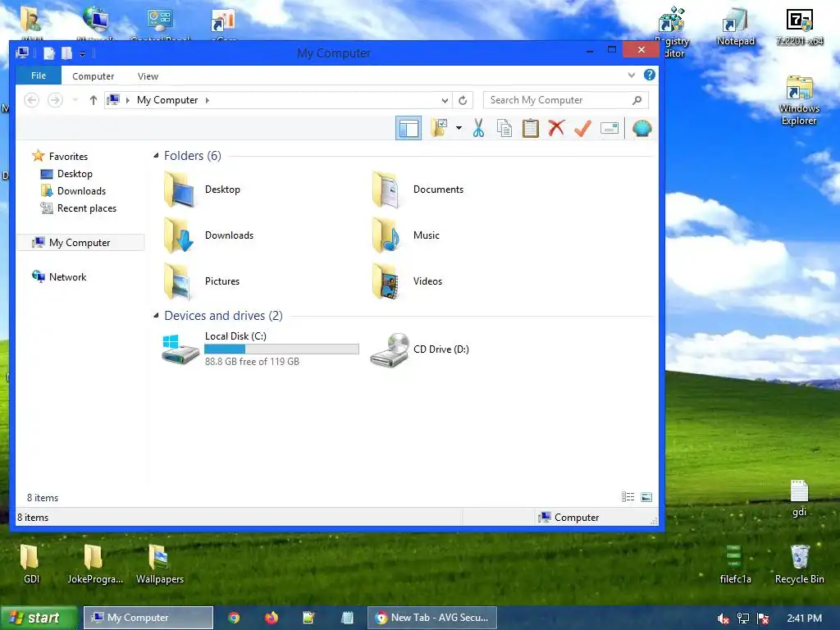Open the JokeProgra... desktop folder
Viewport: 840px width, 630px height.
coord(95,564)
